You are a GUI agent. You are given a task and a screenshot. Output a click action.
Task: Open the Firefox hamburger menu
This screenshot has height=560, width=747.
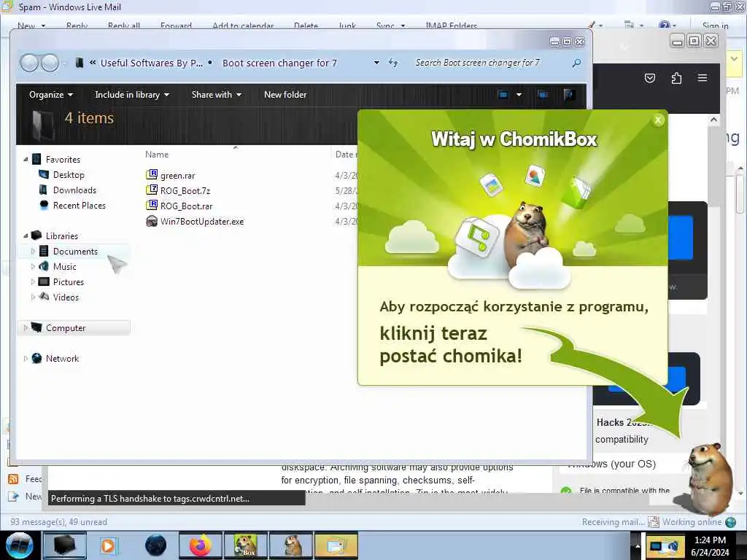click(703, 77)
